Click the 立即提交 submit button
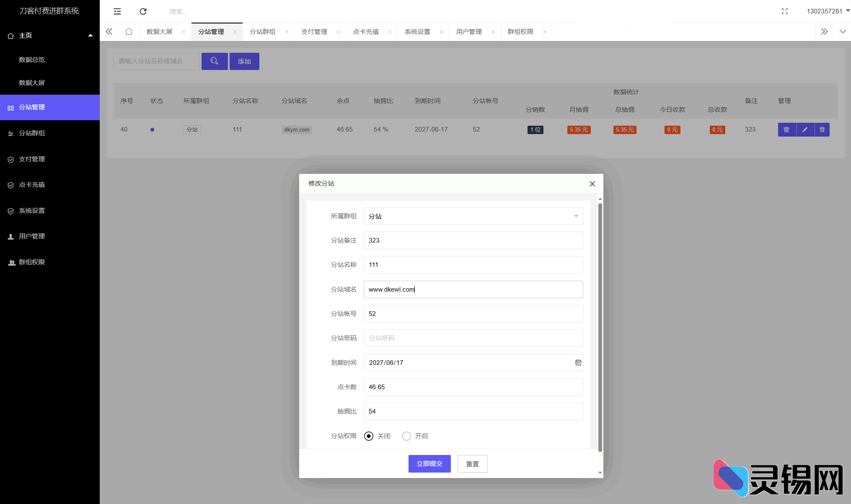This screenshot has height=504, width=851. tap(429, 463)
